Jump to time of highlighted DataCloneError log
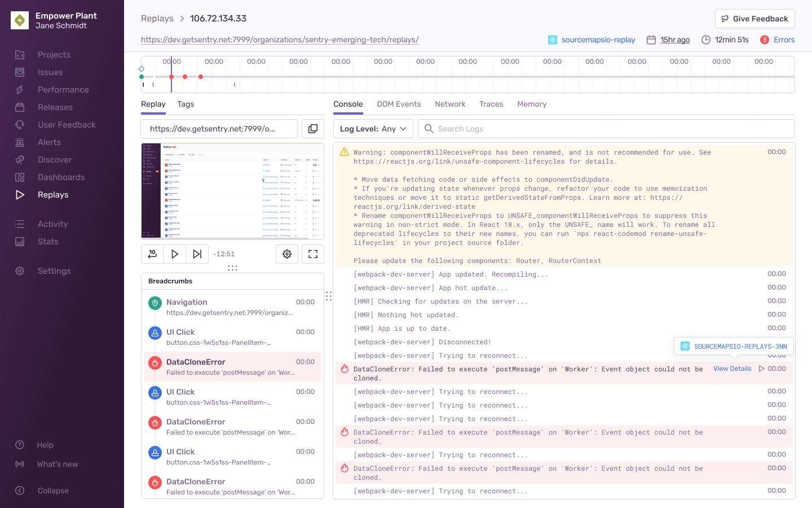The height and width of the screenshot is (508, 812). tap(761, 369)
